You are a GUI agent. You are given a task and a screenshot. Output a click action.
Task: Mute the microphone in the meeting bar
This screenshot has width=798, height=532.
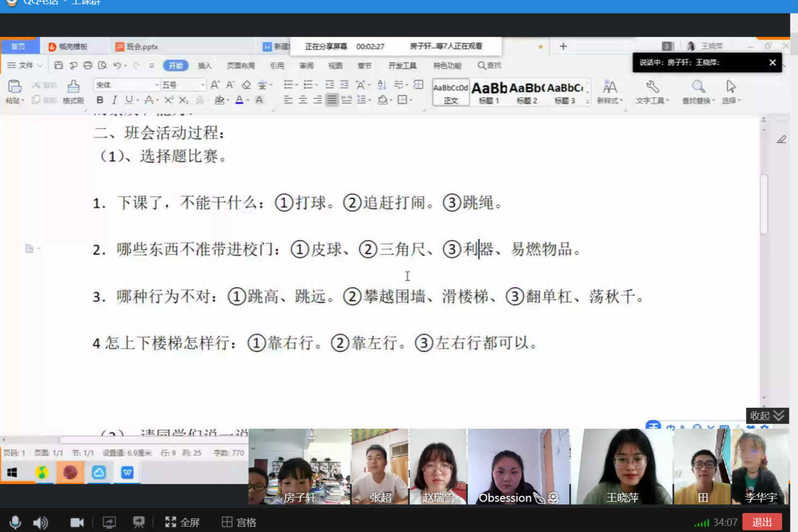15,522
